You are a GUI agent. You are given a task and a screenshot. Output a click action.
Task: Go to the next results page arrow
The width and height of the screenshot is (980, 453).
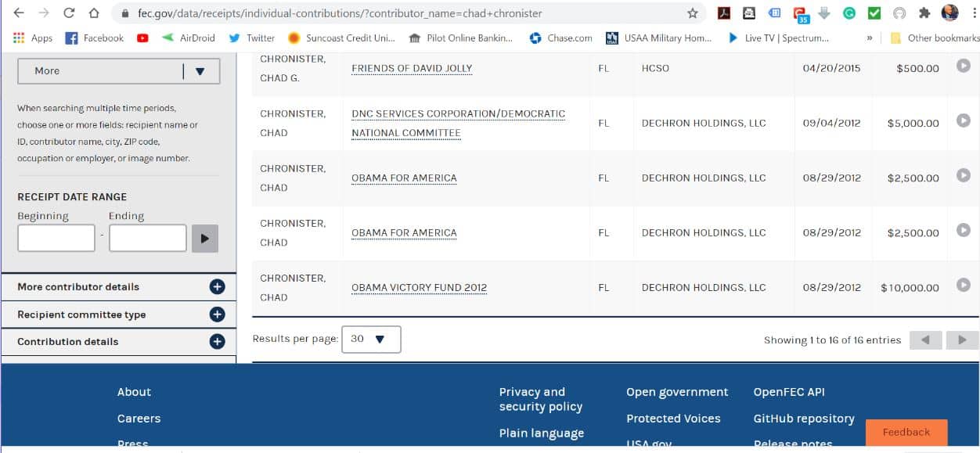click(962, 340)
